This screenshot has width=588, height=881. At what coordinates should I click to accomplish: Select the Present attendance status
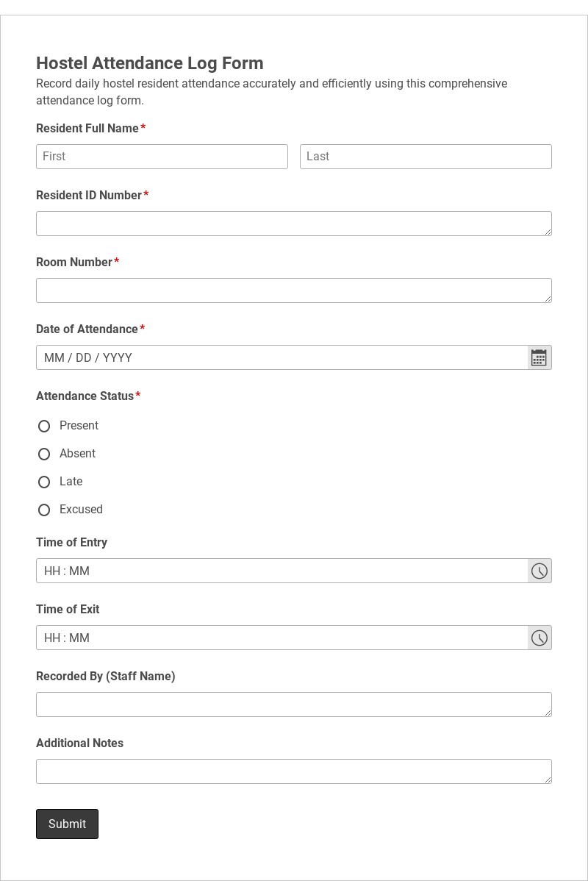pos(44,426)
